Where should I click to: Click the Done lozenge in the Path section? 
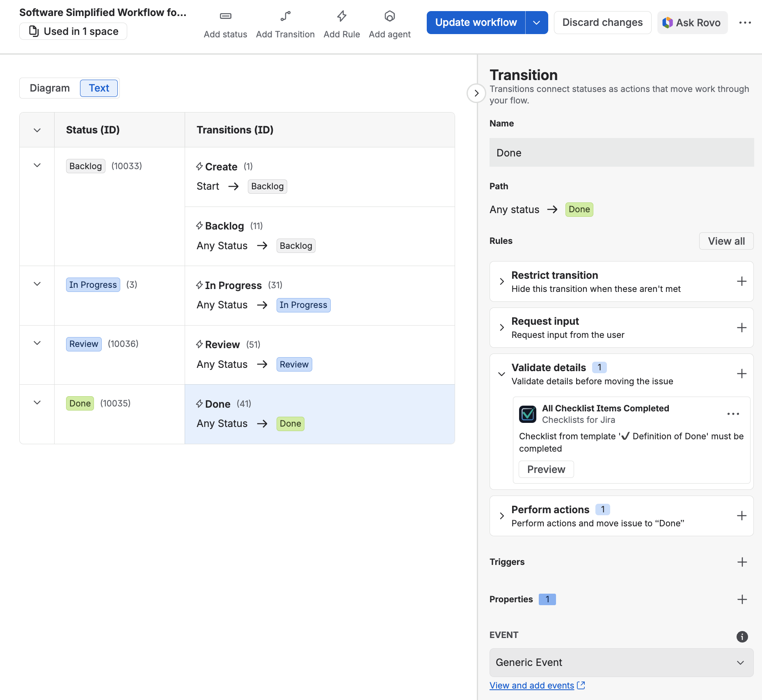[579, 209]
